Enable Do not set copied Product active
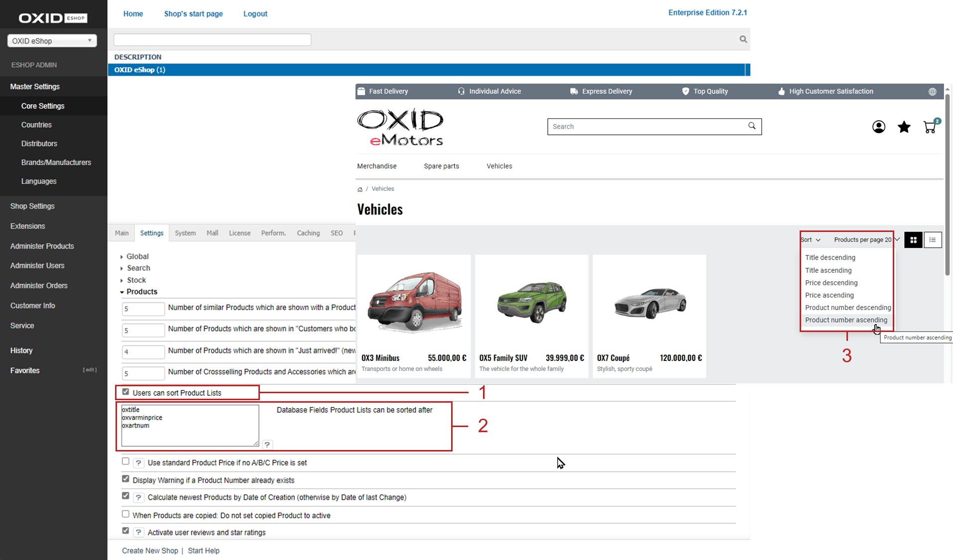Viewport: 953px width, 560px height. pos(125,514)
